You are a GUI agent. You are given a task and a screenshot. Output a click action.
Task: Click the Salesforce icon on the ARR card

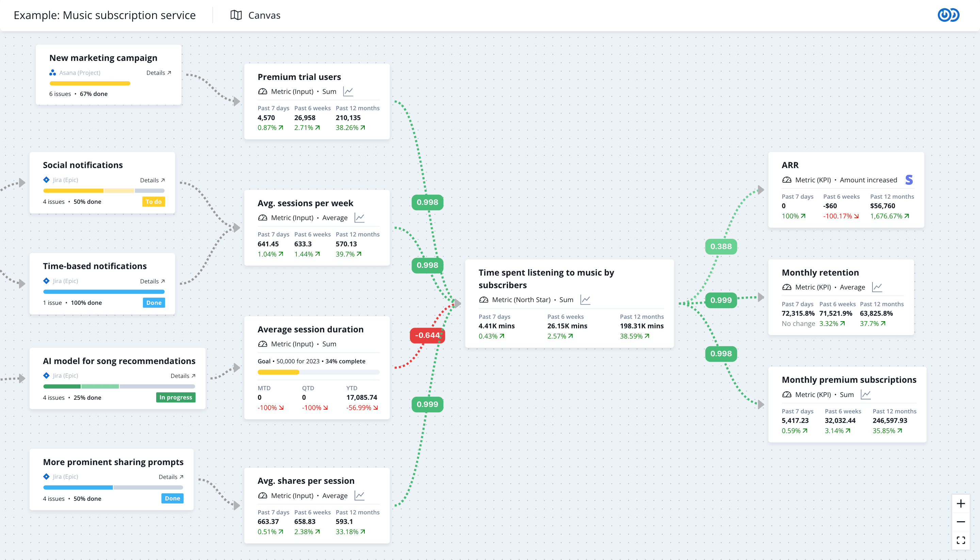909,180
